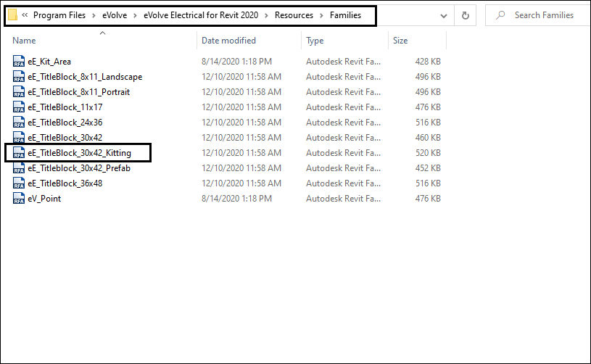Click the RFA icon of eE_TitleBlock_8x11_Landscape

(x=18, y=76)
